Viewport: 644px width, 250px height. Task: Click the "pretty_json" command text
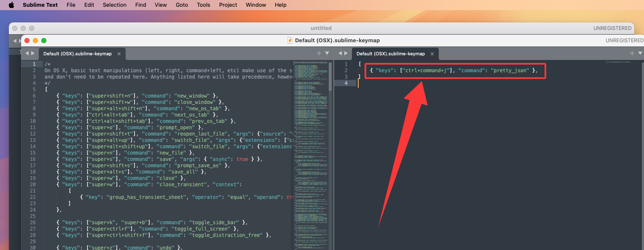[x=510, y=71]
